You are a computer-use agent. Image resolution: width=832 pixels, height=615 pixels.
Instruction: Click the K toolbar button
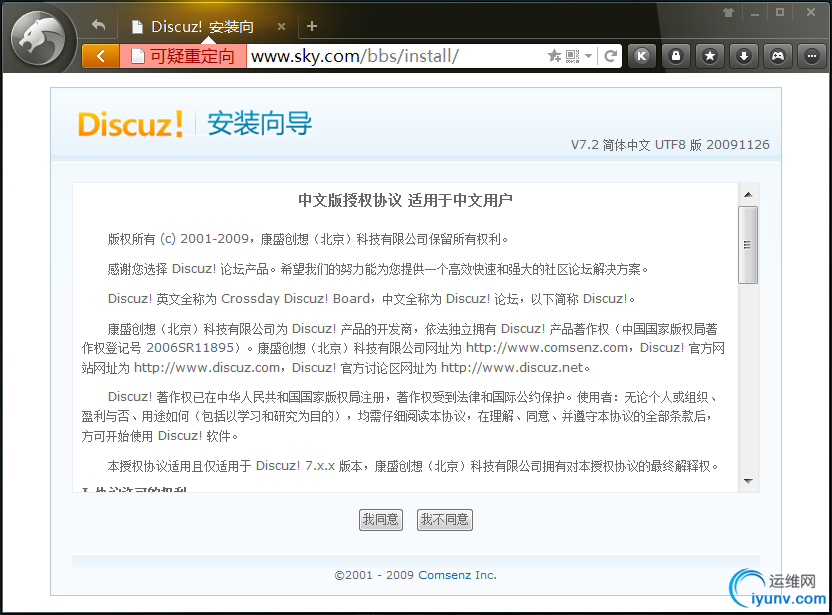click(x=642, y=56)
